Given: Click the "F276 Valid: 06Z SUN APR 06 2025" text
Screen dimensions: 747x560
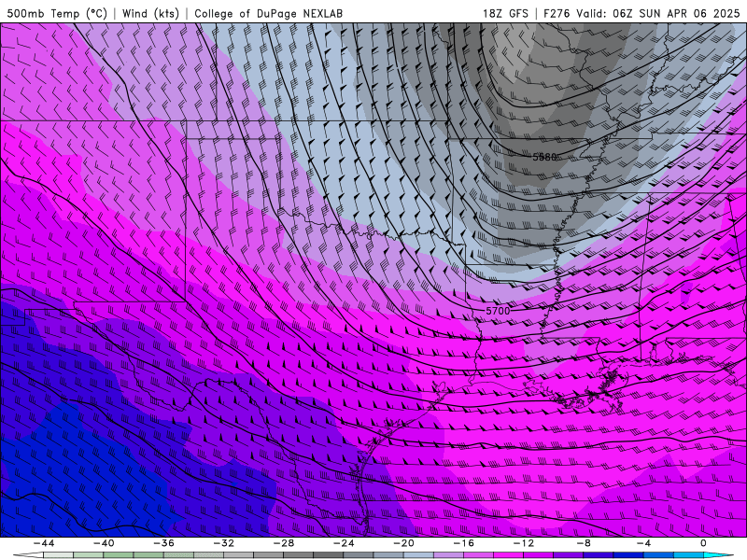Looking at the screenshot, I should pos(641,13).
